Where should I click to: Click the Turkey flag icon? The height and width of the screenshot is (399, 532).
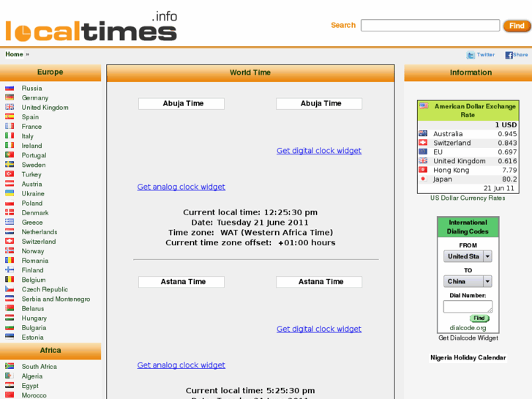[x=10, y=174]
